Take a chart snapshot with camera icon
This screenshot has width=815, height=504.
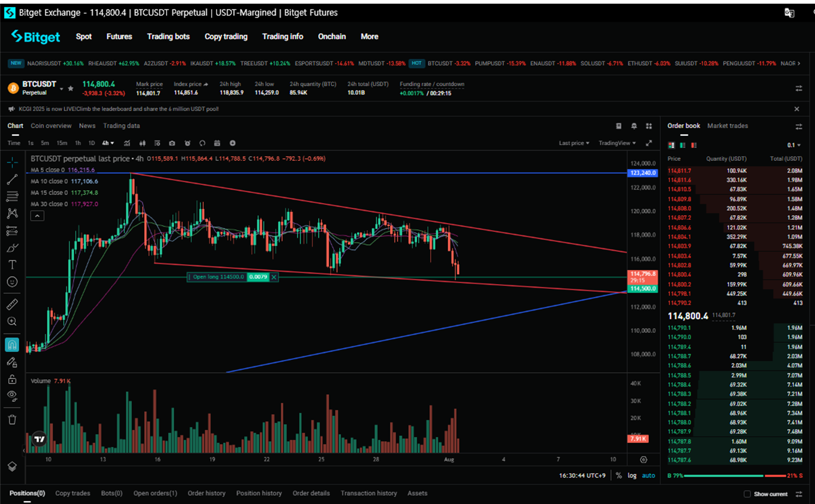(x=172, y=143)
